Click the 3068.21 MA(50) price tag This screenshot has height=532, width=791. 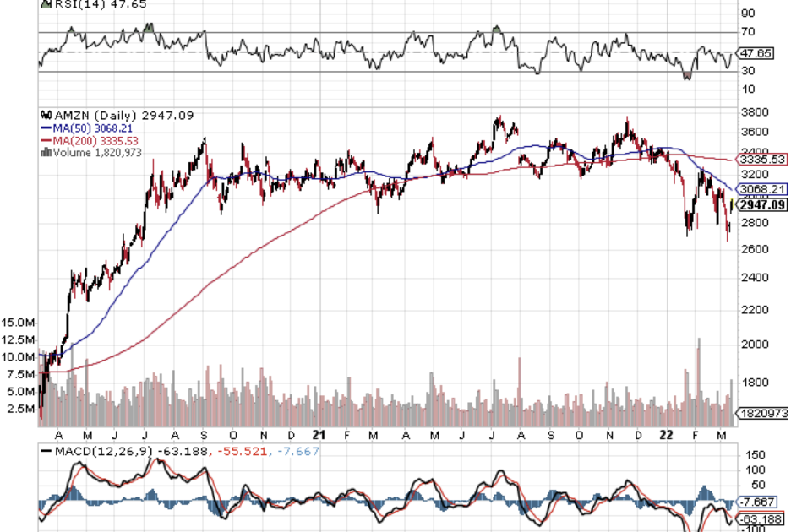(x=761, y=189)
